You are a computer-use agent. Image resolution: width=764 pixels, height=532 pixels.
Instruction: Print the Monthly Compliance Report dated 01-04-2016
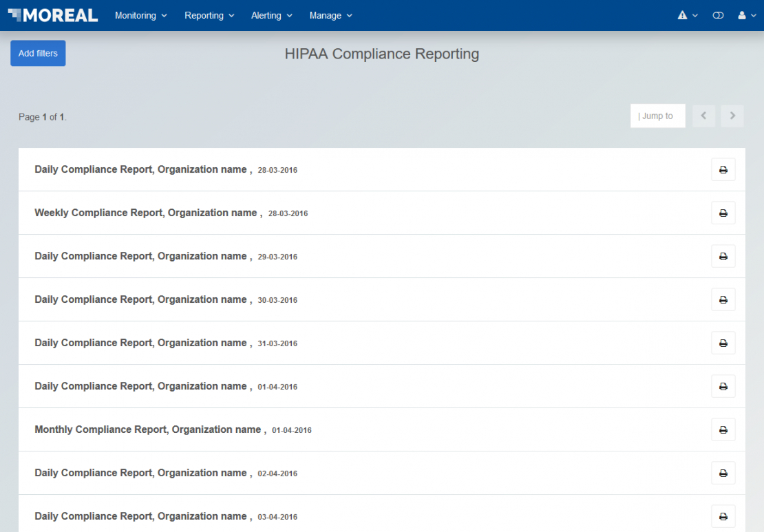(x=723, y=429)
